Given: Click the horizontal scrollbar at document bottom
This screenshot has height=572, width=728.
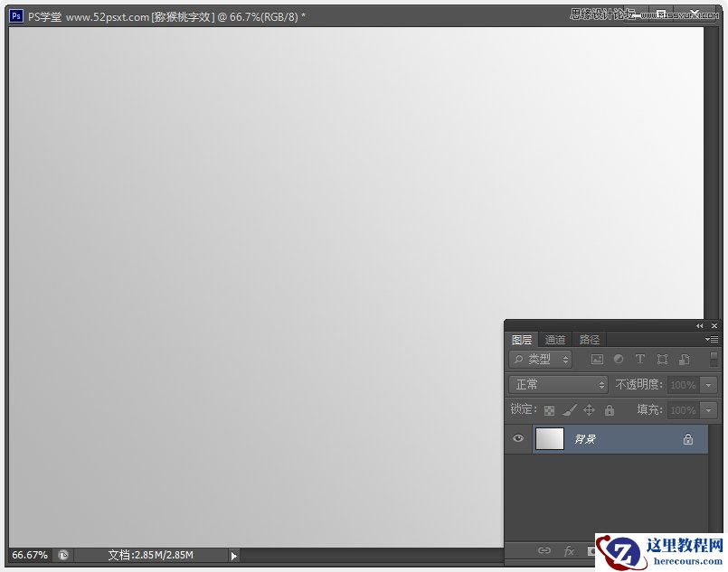Looking at the screenshot, I should tap(372, 555).
